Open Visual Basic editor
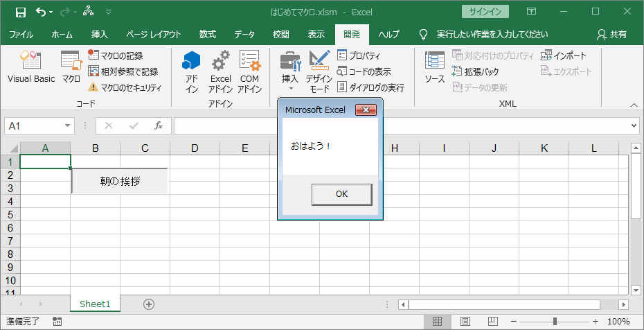 click(x=31, y=68)
